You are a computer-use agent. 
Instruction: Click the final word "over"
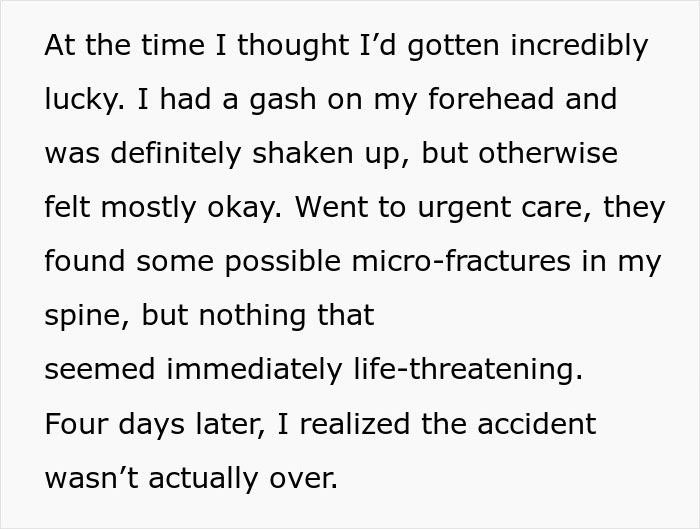(x=303, y=478)
